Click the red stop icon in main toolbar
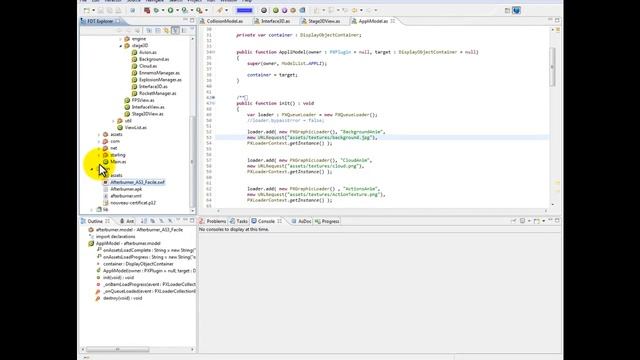 click(147, 10)
